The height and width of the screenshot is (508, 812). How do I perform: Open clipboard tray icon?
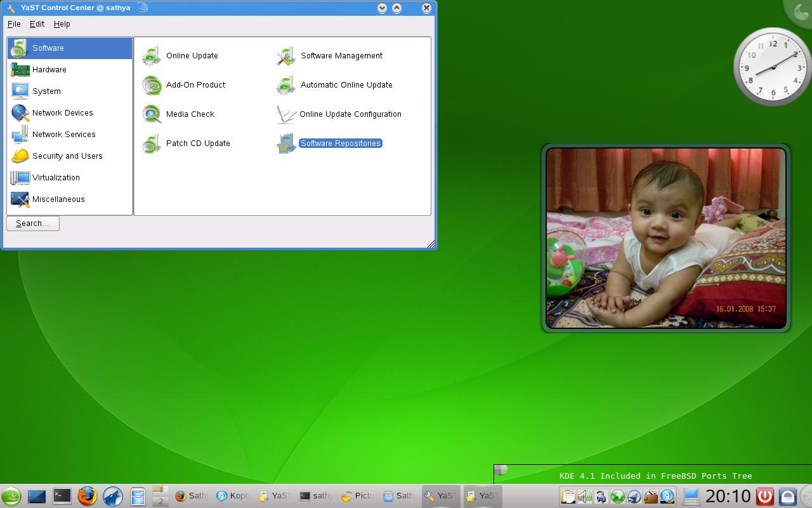[568, 497]
